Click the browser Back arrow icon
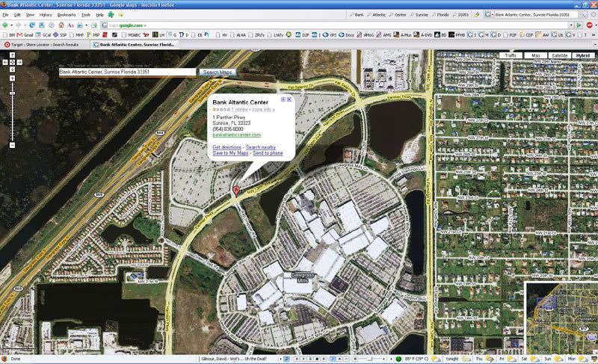This screenshot has width=598, height=364. click(x=5, y=25)
